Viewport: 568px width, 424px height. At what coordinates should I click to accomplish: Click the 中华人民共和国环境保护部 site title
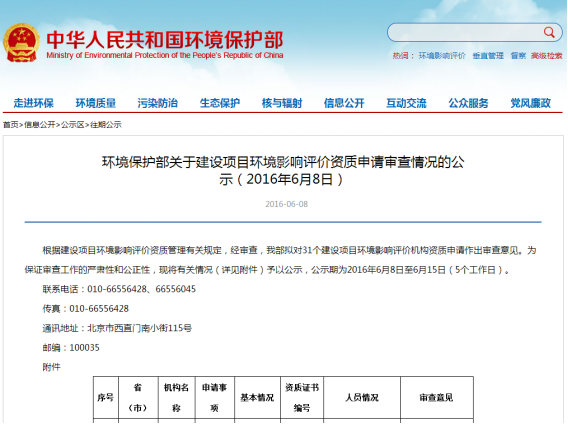tap(165, 40)
